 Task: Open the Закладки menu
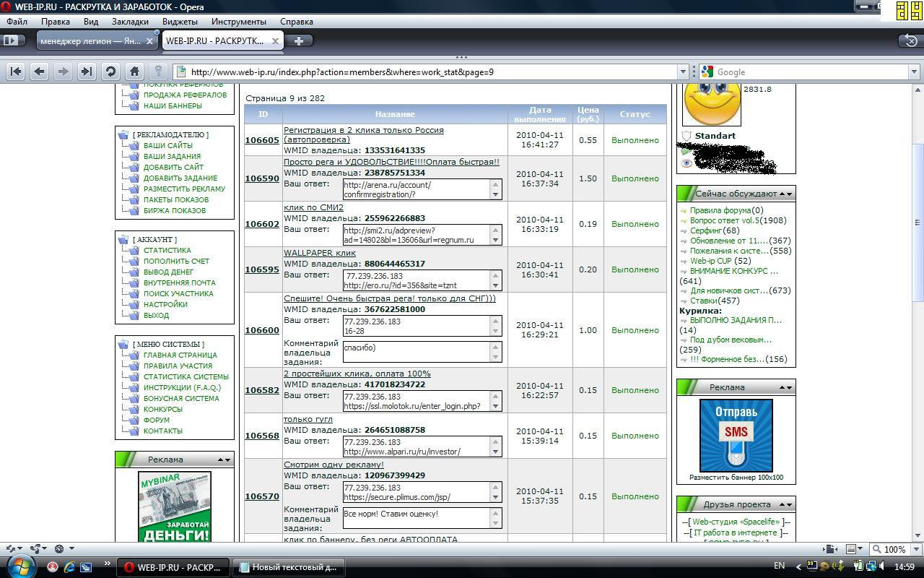point(130,22)
